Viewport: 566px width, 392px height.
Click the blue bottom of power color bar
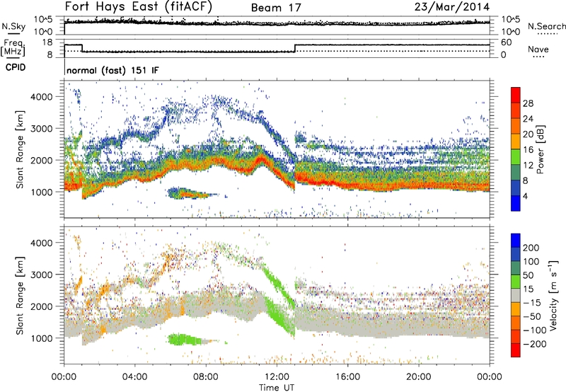pyautogui.click(x=516, y=203)
